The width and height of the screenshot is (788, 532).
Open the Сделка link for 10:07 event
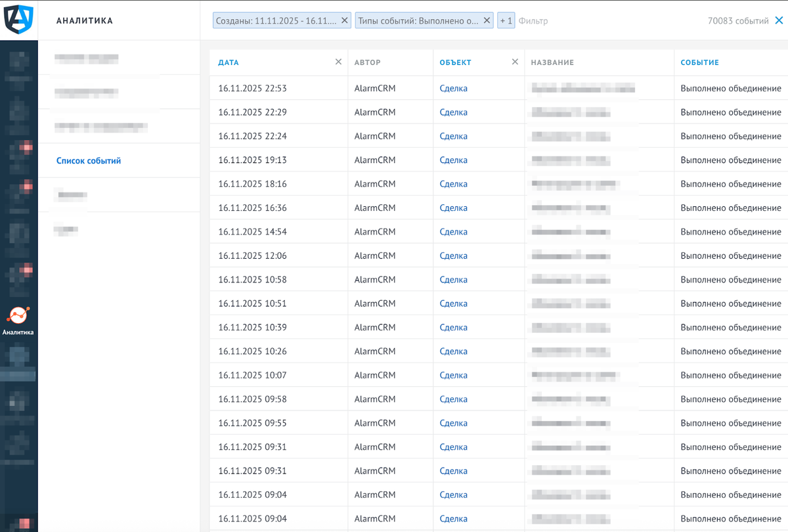click(x=454, y=376)
